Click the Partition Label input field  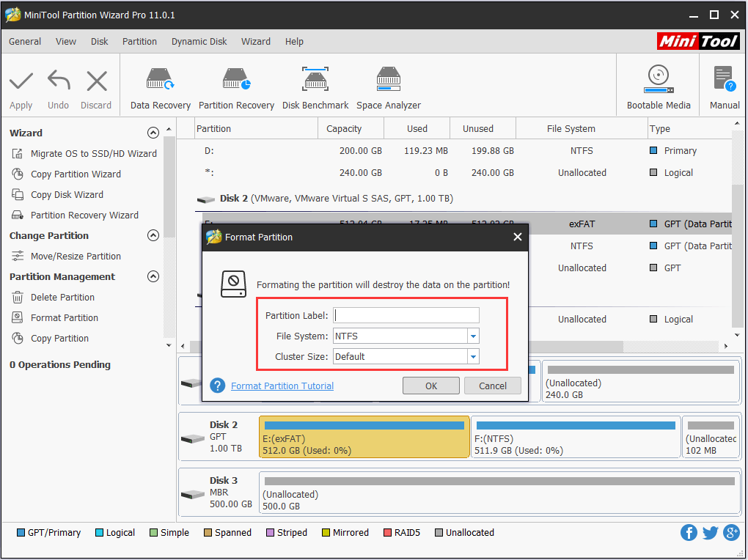point(406,315)
